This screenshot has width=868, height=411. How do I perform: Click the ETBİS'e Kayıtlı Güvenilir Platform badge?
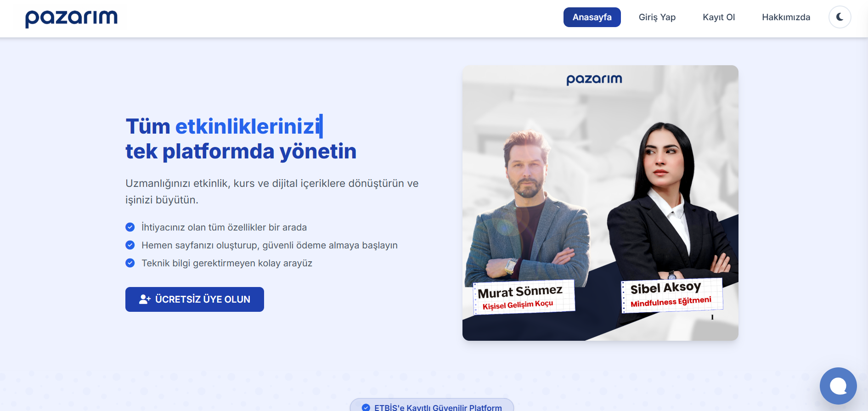432,405
